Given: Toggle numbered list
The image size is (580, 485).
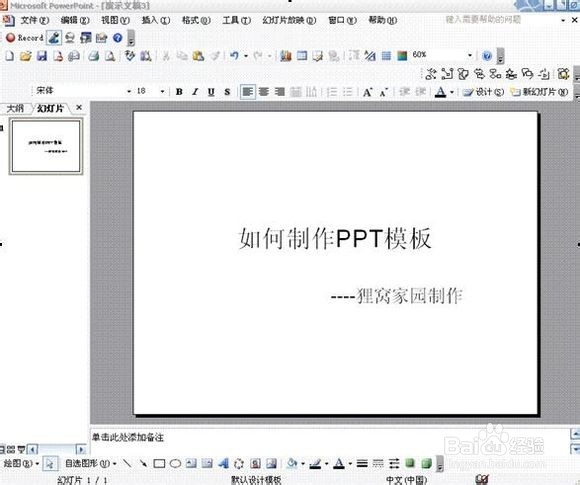Looking at the screenshot, I should 332,92.
